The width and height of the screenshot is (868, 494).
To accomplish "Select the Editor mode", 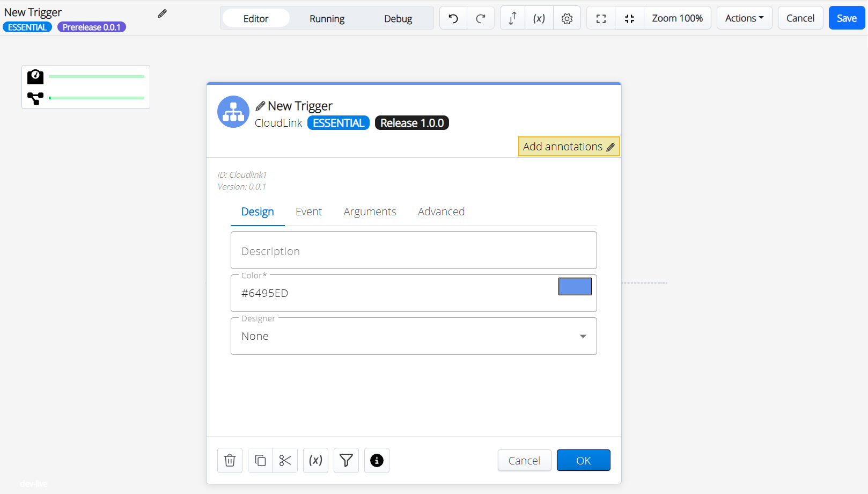I will [256, 18].
